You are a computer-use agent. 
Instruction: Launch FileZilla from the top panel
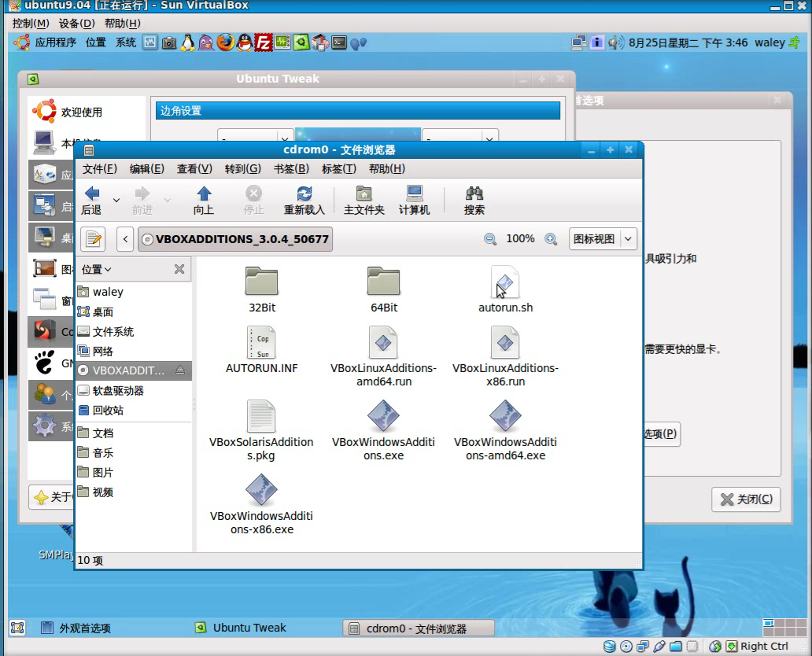263,42
